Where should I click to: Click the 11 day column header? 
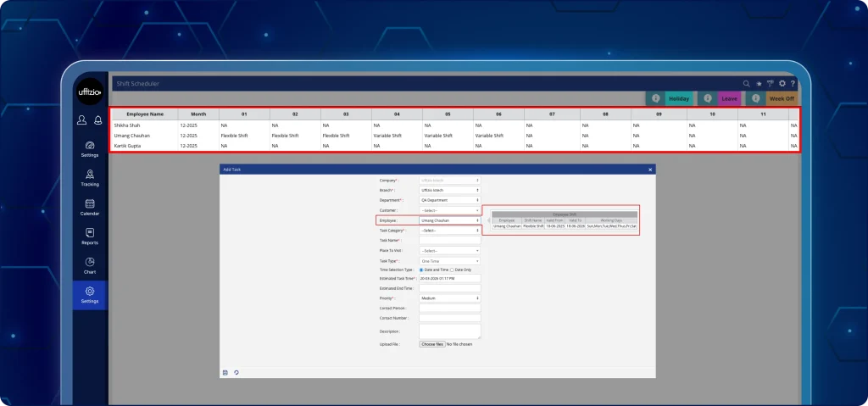click(x=763, y=114)
